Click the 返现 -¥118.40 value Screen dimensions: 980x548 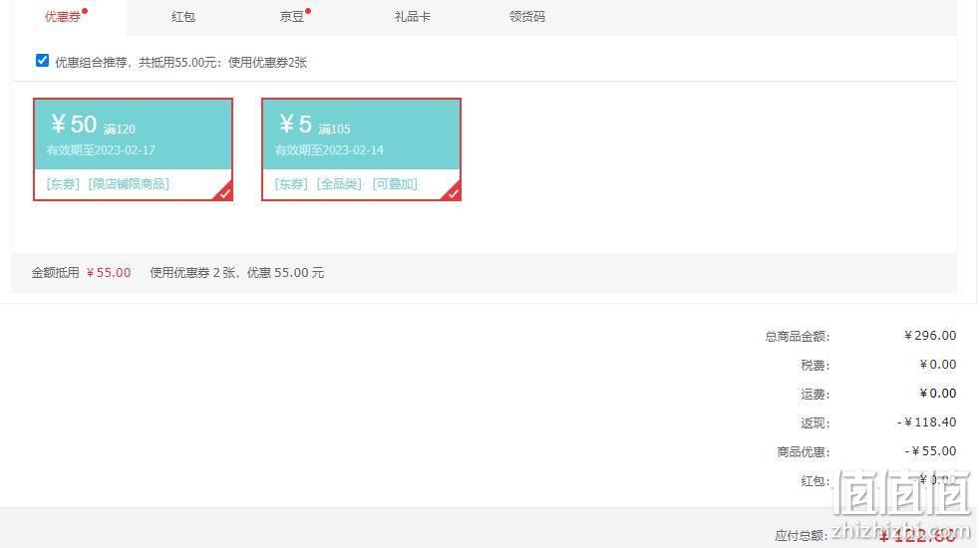pyautogui.click(x=927, y=422)
